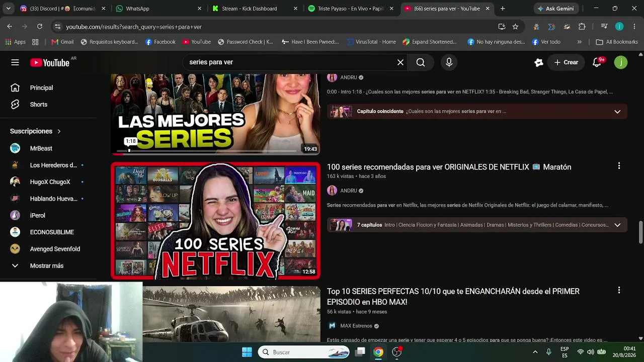Close the WhatsApp tab
The image size is (644, 362).
point(199,9)
